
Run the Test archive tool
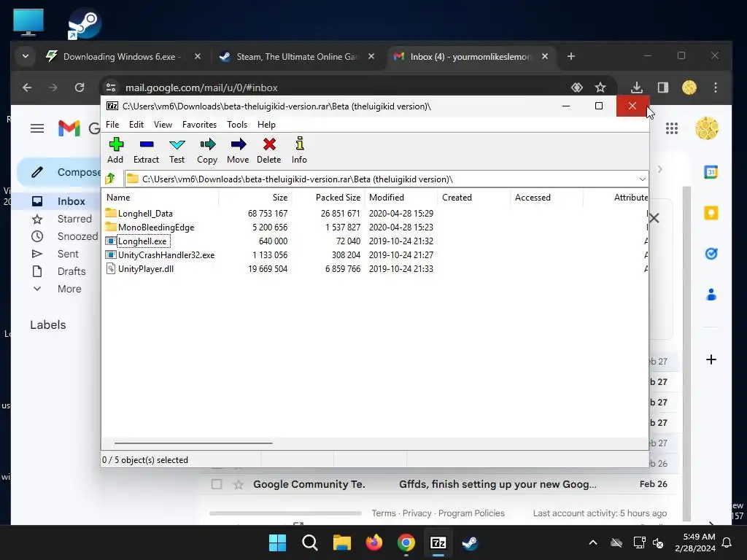coord(177,150)
